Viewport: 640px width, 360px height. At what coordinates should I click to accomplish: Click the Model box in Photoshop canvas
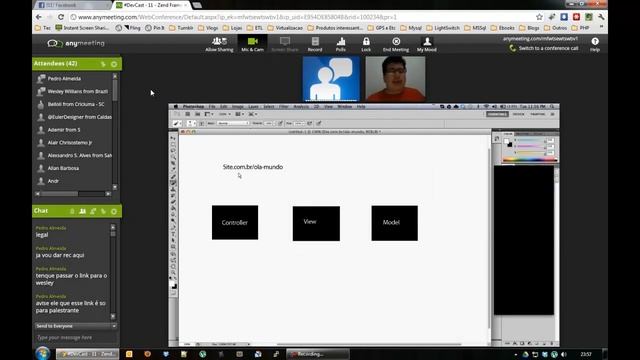[x=394, y=223]
